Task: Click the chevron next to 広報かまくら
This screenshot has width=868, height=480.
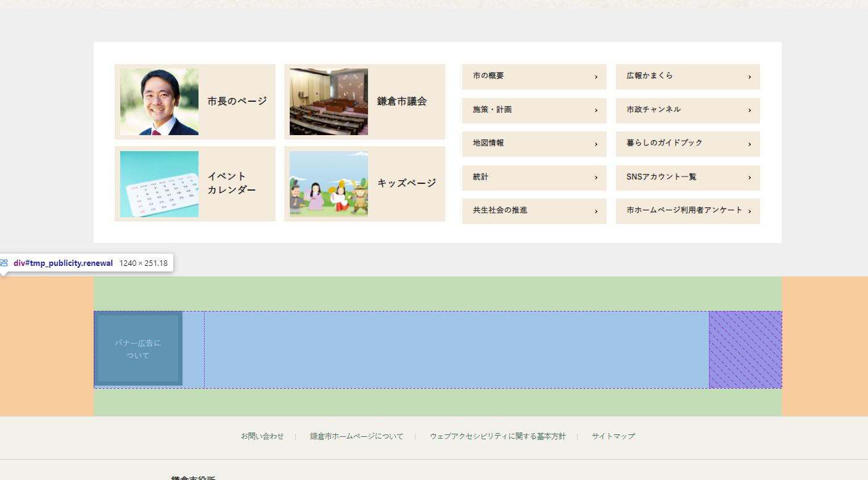Action: click(750, 77)
